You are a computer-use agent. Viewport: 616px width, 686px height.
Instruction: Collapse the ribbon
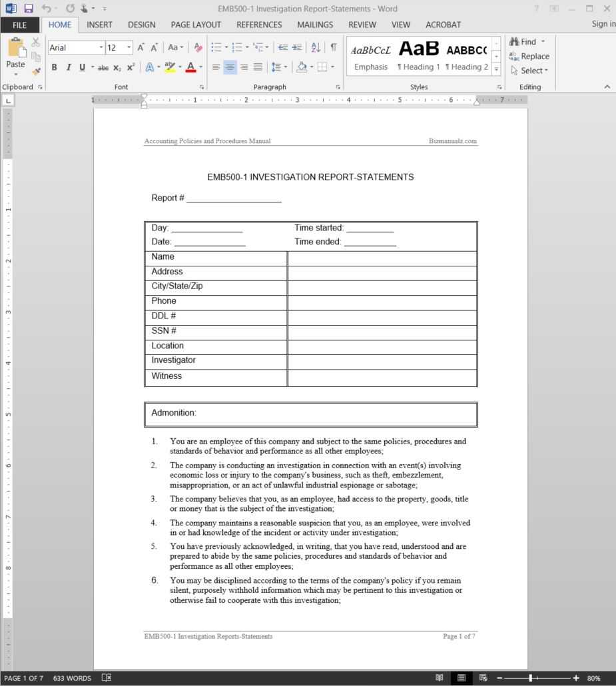[x=607, y=87]
